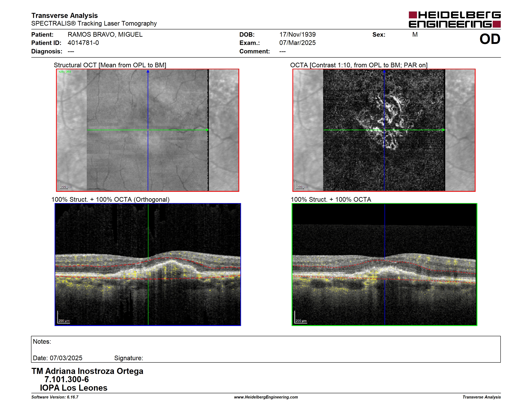Image resolution: width=532 pixels, height=411 pixels.
Task: Click the green '129 / 256' frame counter
Action: tap(65, 72)
